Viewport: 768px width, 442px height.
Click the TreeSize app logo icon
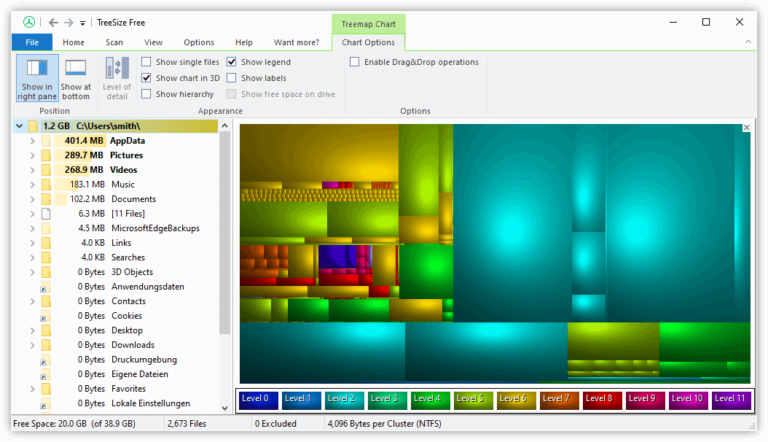coord(29,22)
